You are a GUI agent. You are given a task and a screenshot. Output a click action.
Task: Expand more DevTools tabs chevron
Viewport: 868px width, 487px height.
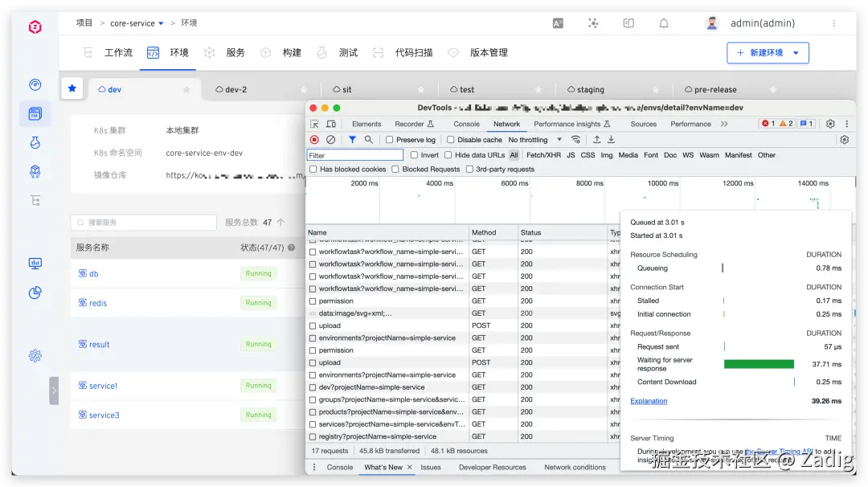(x=724, y=124)
